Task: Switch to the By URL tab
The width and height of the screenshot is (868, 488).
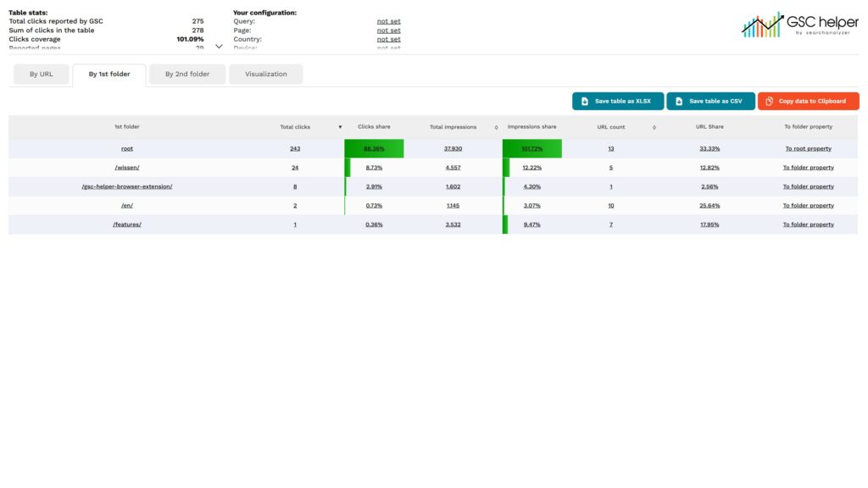Action: point(41,75)
